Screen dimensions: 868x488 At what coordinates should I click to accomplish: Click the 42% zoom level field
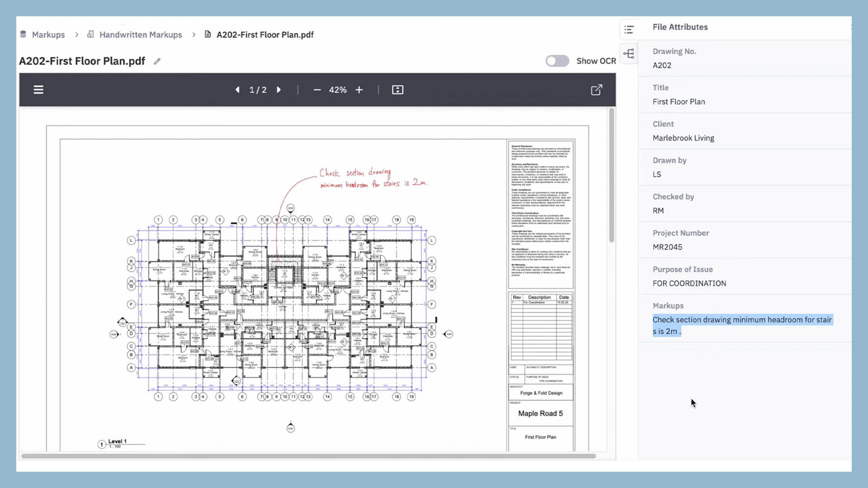tap(338, 90)
